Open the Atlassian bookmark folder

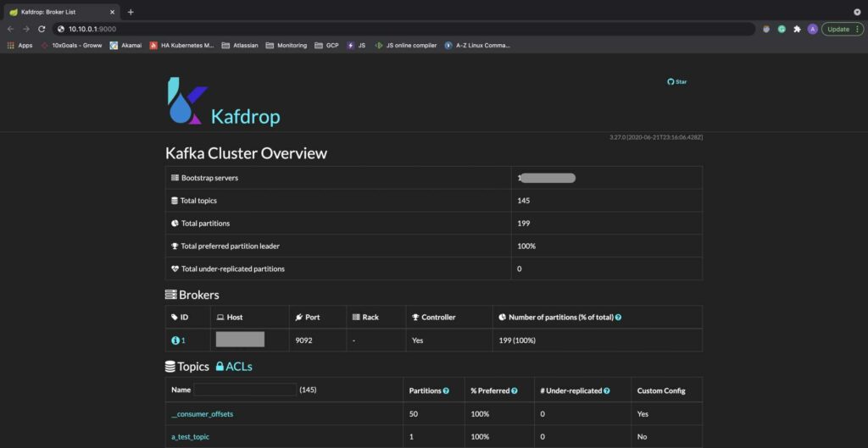tap(240, 46)
